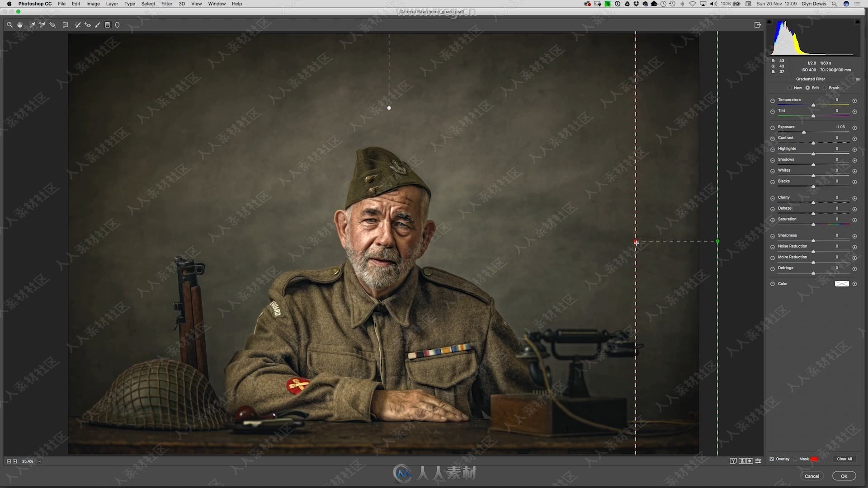This screenshot has height=488, width=868.
Task: Select the white graduated filter pin
Action: tap(389, 108)
